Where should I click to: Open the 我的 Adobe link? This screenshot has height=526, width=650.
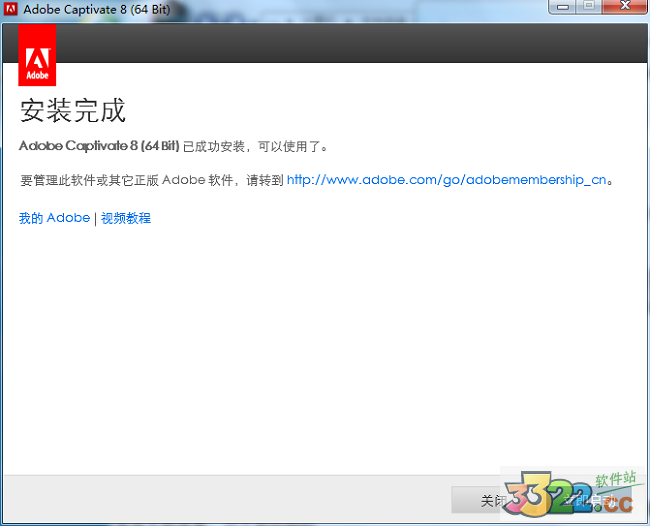point(54,218)
